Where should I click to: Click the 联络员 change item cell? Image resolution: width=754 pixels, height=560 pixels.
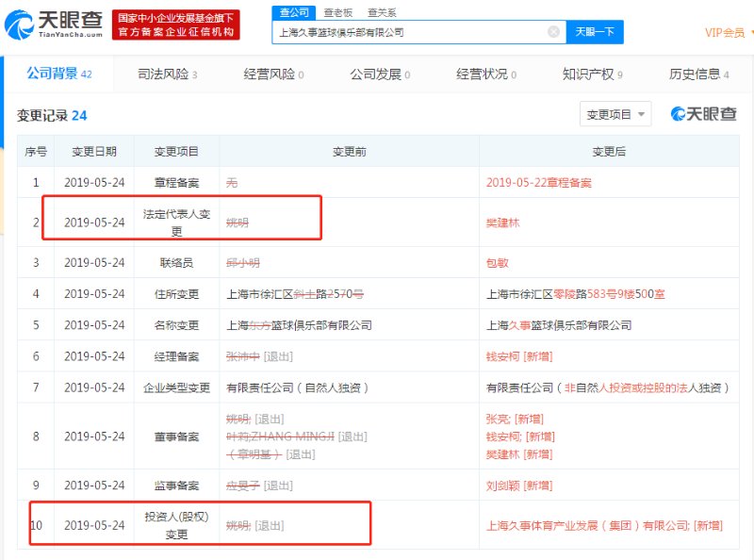[x=176, y=263]
